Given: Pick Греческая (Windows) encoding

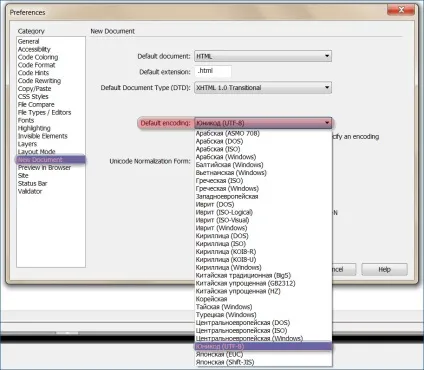Looking at the screenshot, I should 263,189.
